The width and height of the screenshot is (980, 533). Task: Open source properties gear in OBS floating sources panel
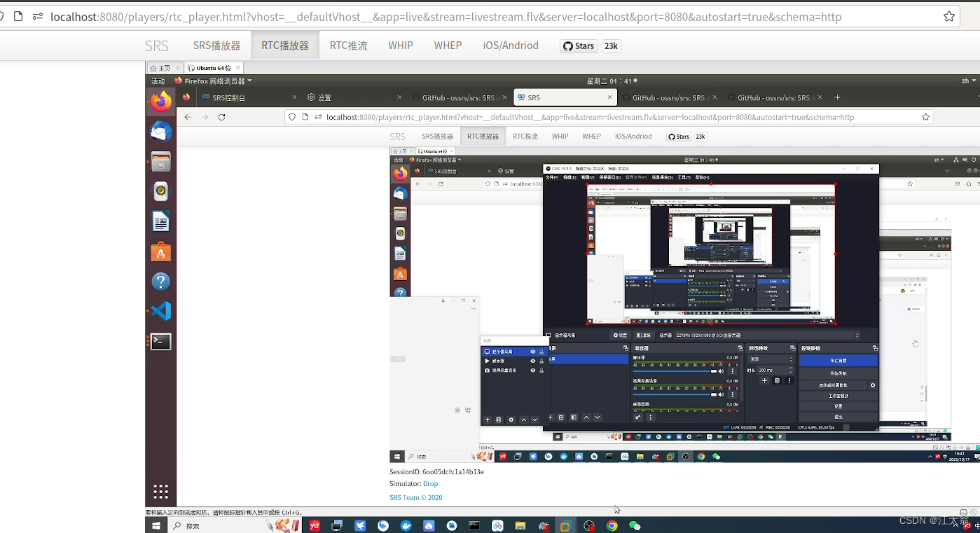tap(511, 420)
